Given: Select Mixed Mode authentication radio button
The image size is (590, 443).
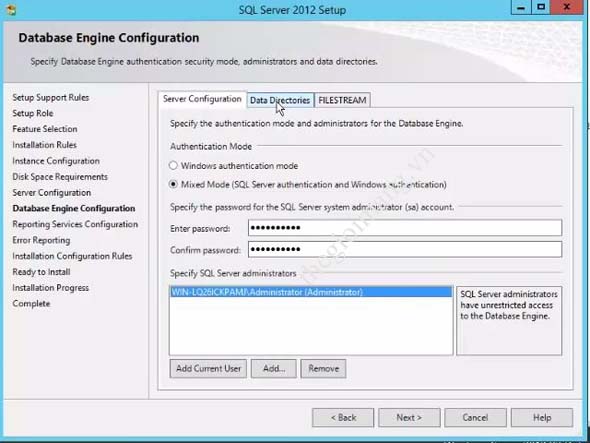Looking at the screenshot, I should [x=173, y=184].
